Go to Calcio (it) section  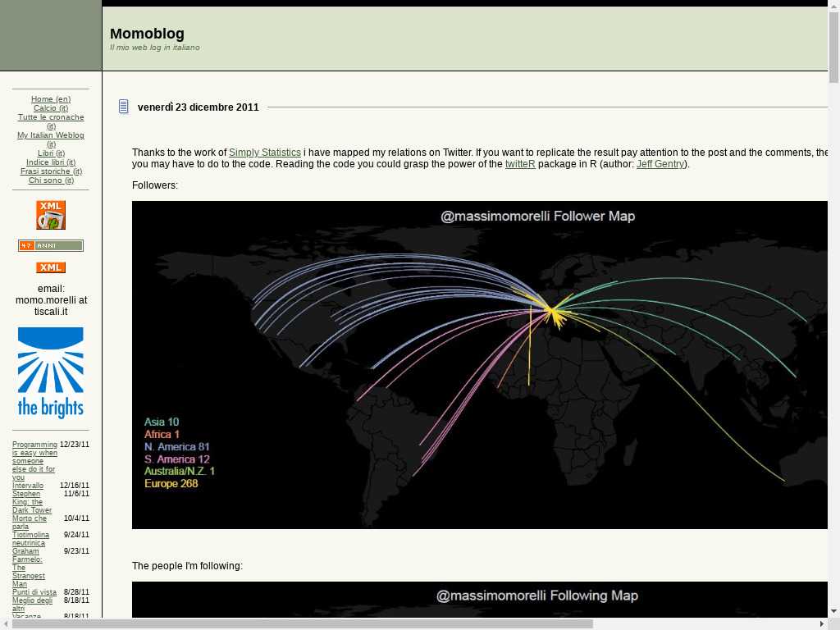(x=51, y=108)
